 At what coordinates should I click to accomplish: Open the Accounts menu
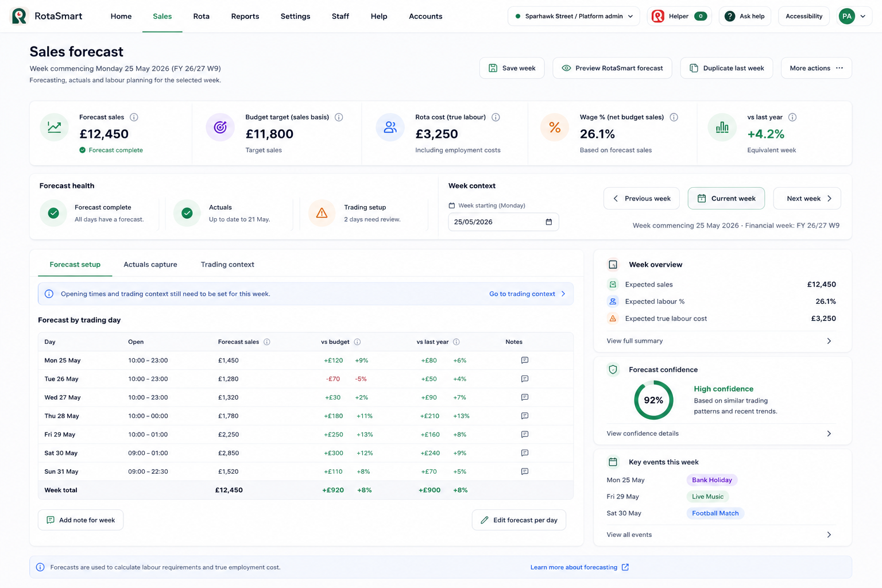pos(425,16)
